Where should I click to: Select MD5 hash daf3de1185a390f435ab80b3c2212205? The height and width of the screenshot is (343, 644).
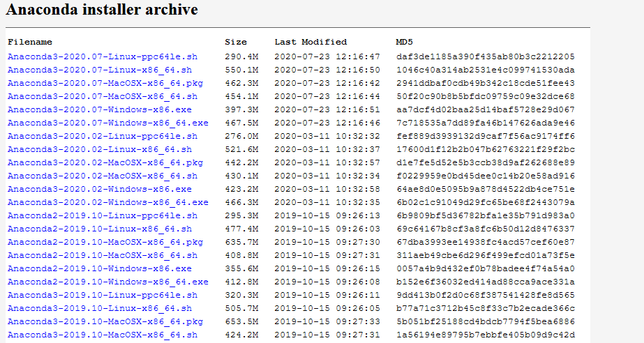pyautogui.click(x=486, y=56)
